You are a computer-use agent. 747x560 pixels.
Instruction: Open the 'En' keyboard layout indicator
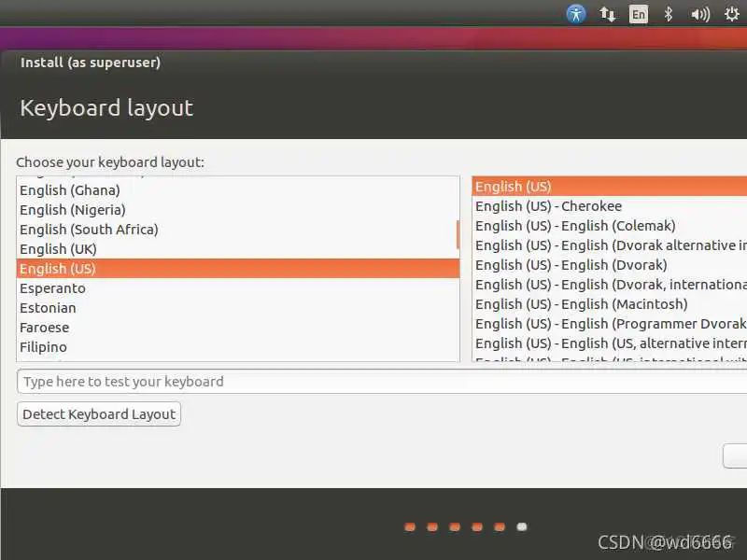639,14
